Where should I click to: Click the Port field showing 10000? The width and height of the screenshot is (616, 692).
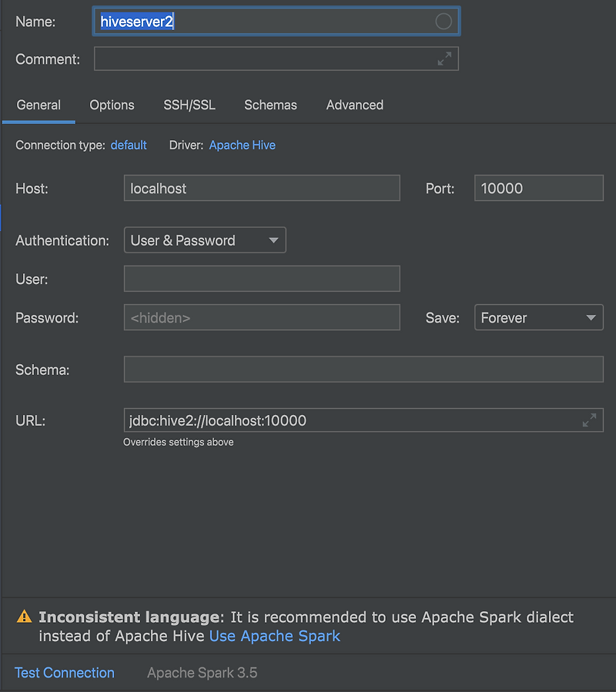point(538,188)
